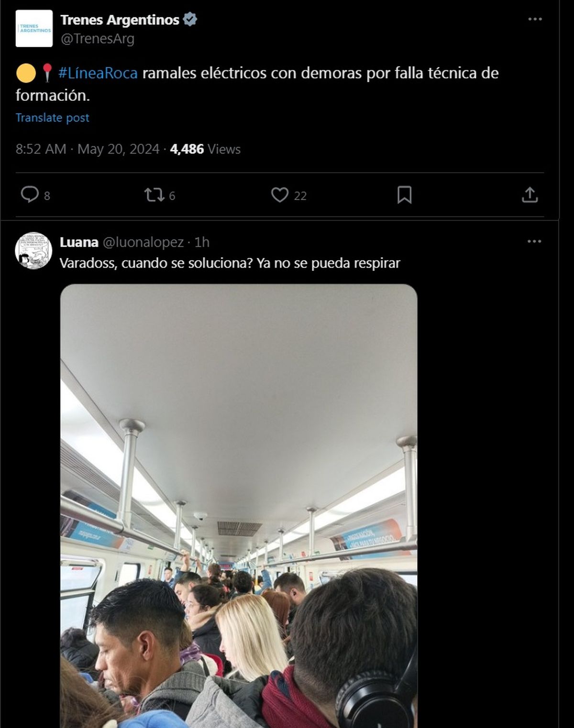Click the repost arrows icon
The image size is (574, 728).
coord(154,195)
